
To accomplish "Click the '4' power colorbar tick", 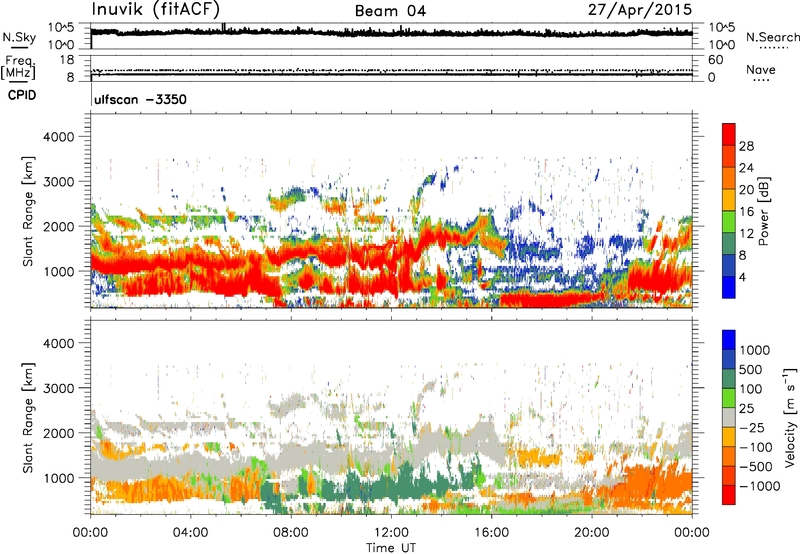I will click(x=742, y=277).
